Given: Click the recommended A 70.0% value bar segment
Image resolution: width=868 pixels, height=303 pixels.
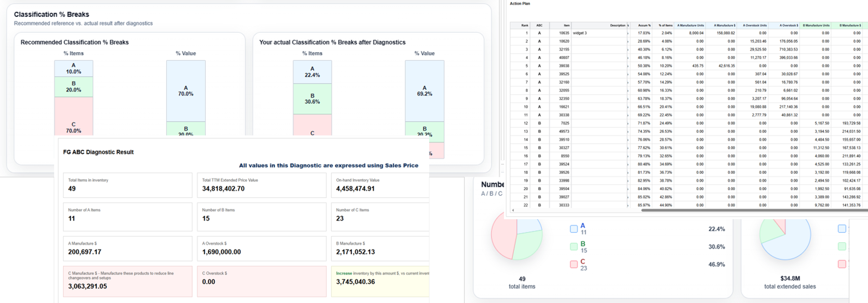Looking at the screenshot, I should click(186, 91).
